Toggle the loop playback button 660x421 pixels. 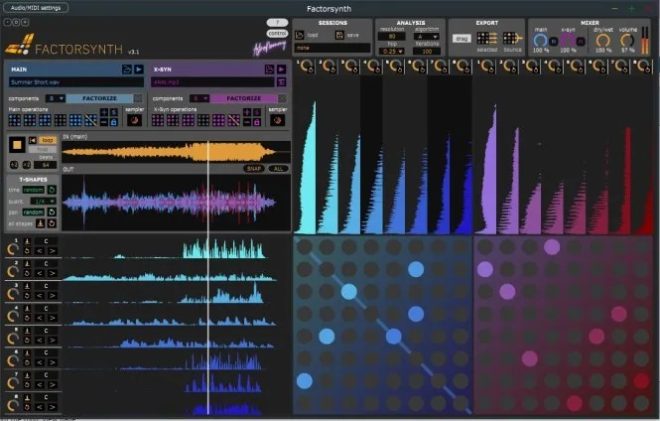point(48,140)
